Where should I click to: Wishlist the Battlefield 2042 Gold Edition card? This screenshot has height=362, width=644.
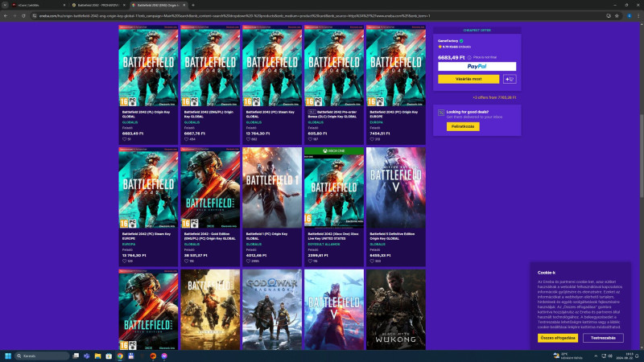pos(187,261)
